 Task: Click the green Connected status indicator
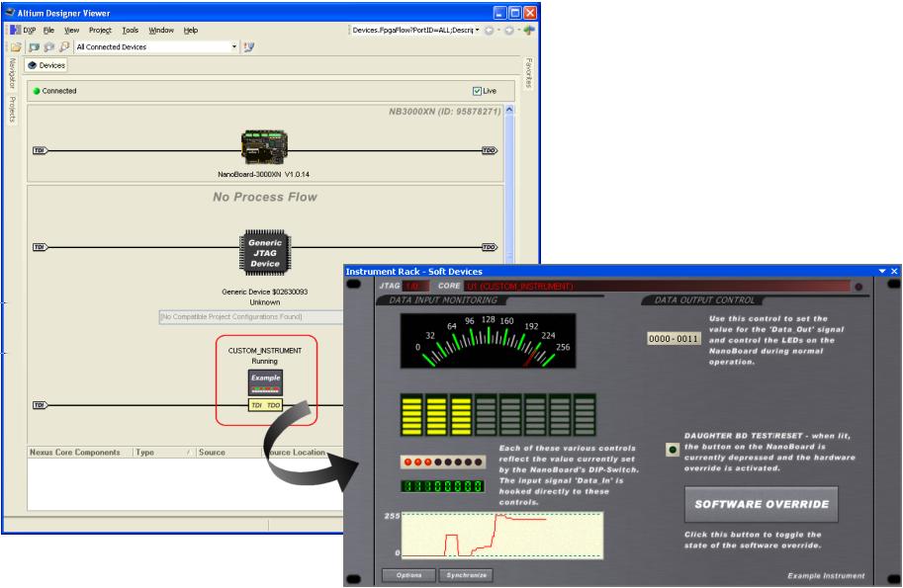[x=37, y=91]
